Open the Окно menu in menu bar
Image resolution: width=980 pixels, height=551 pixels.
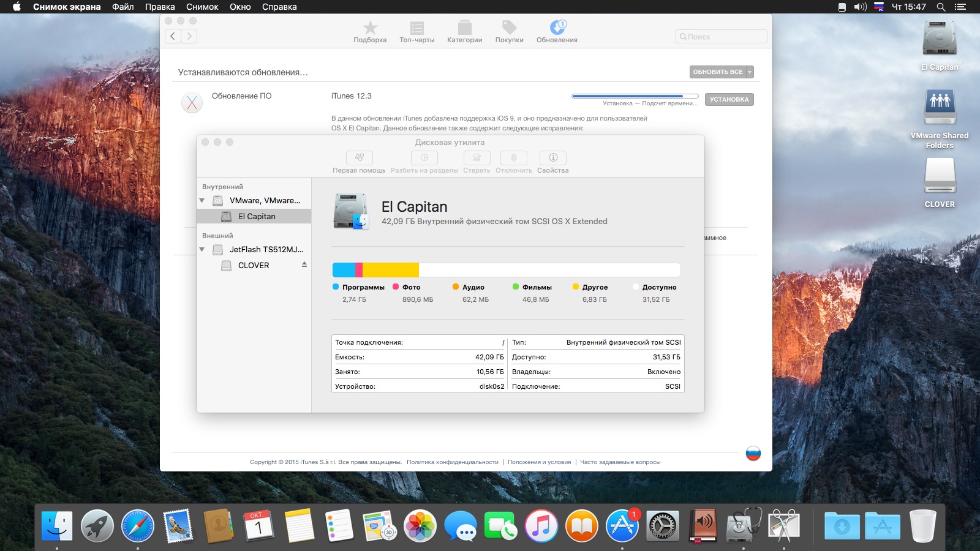[240, 7]
